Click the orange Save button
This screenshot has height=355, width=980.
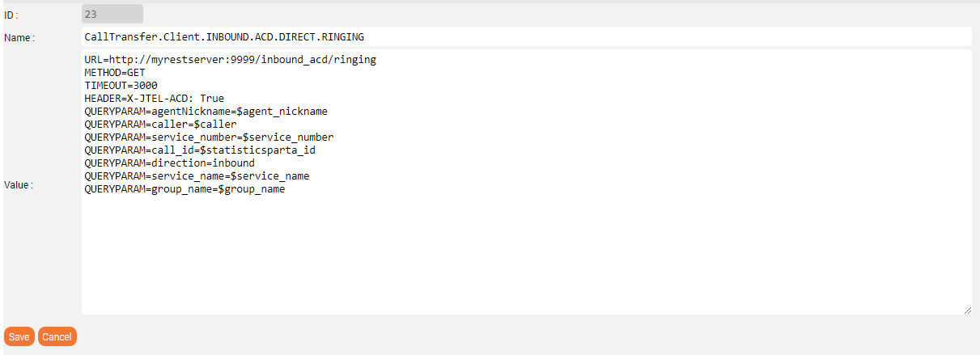pyautogui.click(x=19, y=336)
